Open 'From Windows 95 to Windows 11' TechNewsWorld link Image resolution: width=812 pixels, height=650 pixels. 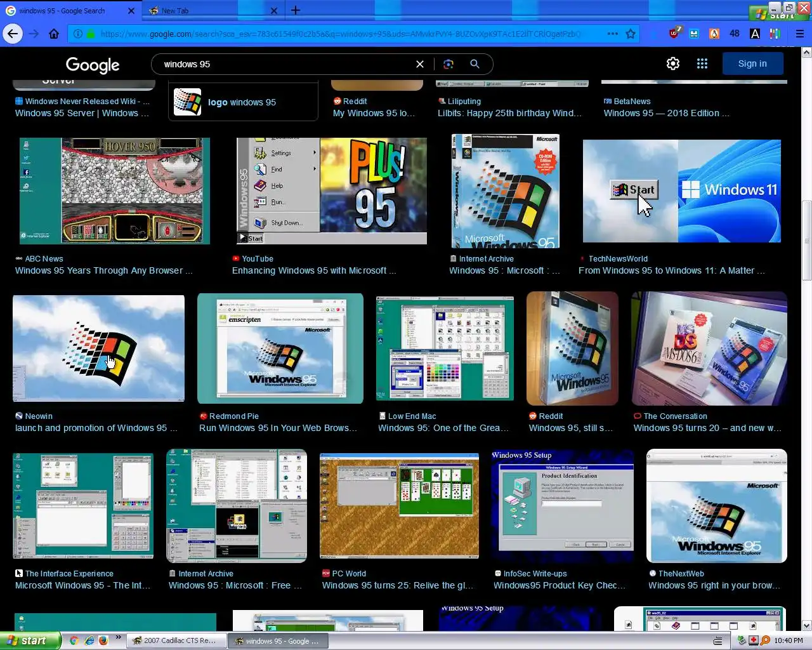[672, 270]
